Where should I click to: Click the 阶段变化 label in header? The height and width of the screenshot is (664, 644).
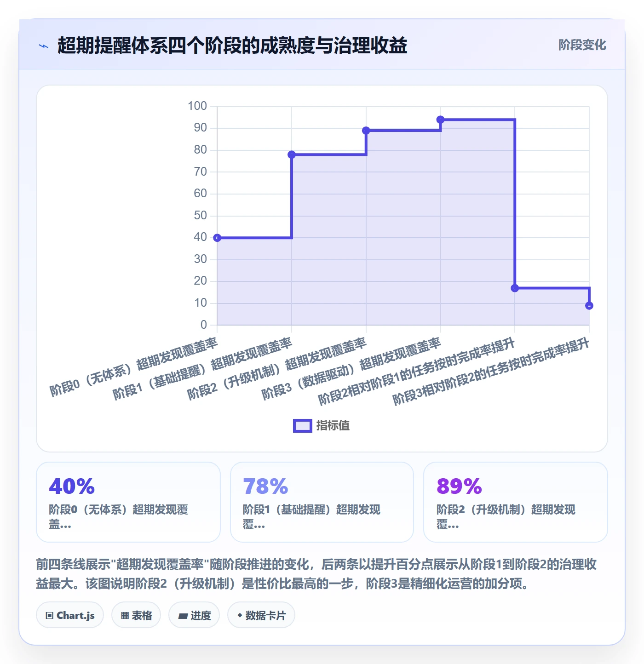coord(582,45)
